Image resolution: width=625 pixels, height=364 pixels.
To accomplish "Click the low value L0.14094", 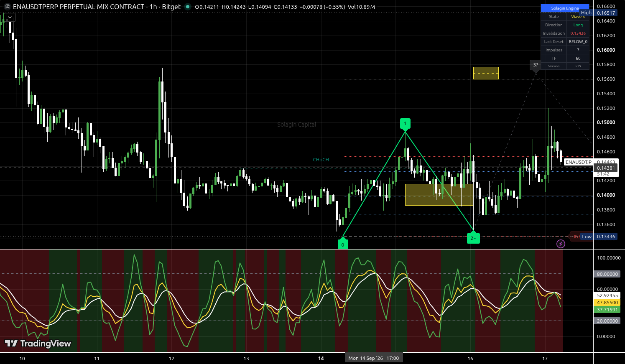I will point(260,7).
